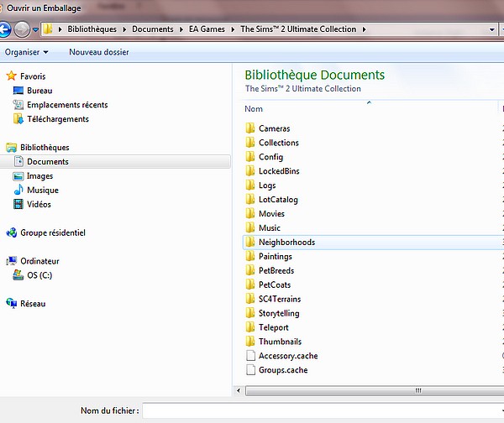Open Images library in sidebar
Screen dimensions: 504x423
39,176
